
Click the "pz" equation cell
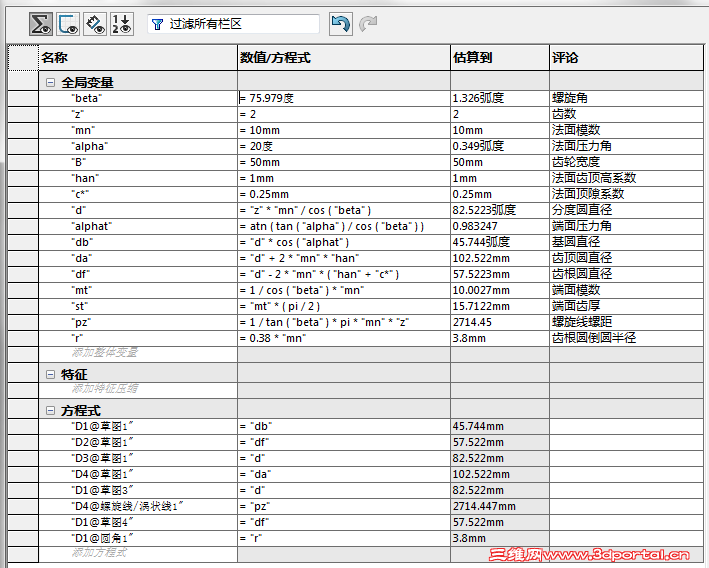[x=344, y=322]
